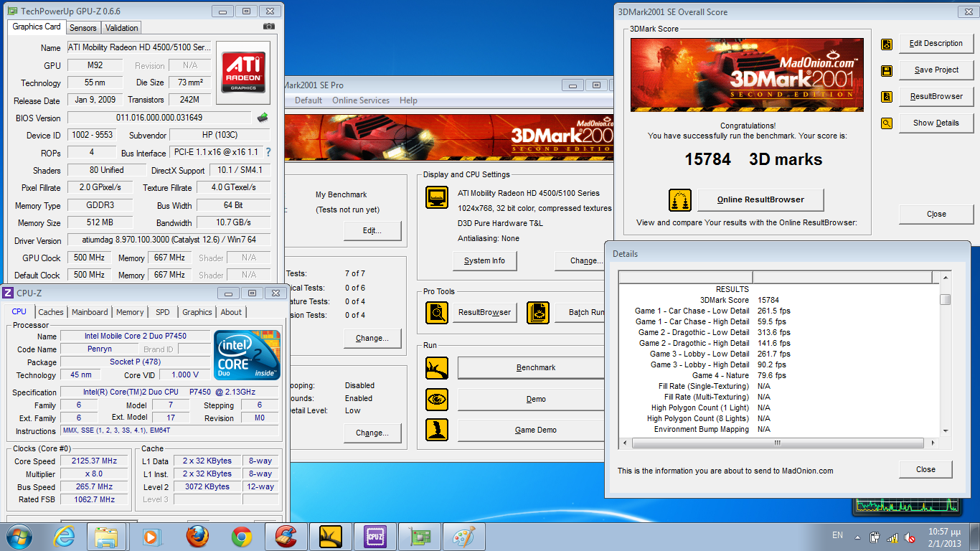Viewport: 980px width, 551px height.
Task: Click the Demo eye icon
Action: (x=437, y=399)
